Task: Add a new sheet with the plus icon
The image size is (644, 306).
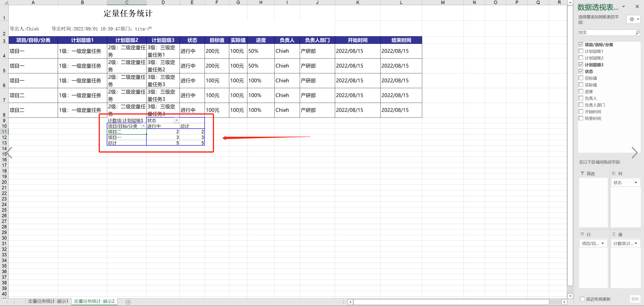Action: point(128,302)
